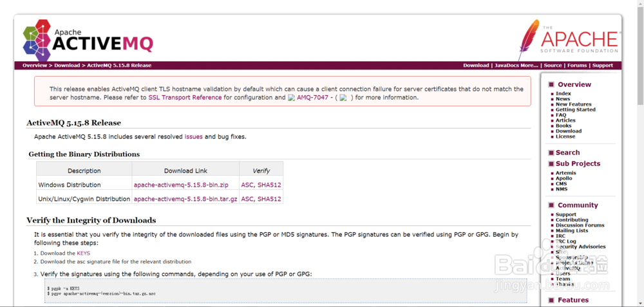This screenshot has height=307, width=644.
Task: Click the broken image icon inside the parentheses
Action: point(343,98)
